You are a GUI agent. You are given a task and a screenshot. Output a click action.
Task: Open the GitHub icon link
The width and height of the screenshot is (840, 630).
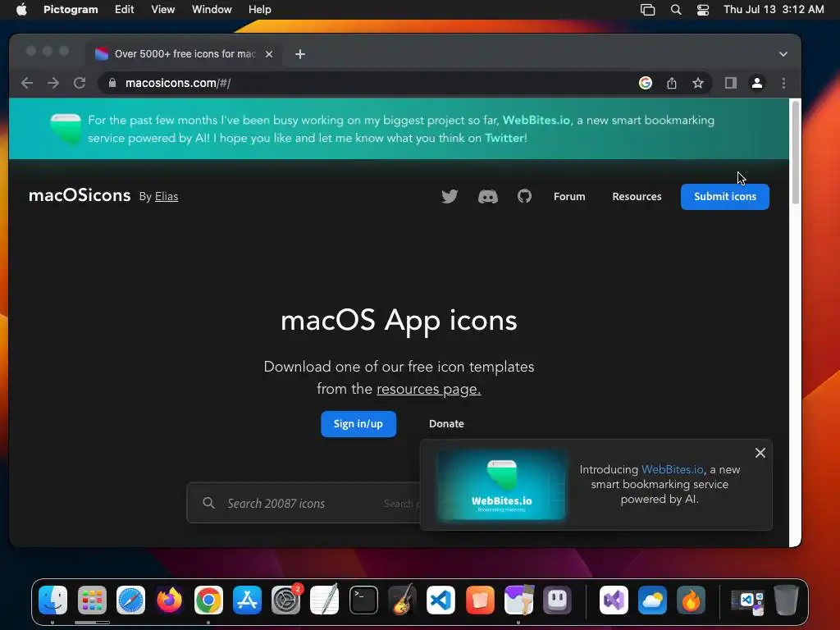[524, 196]
